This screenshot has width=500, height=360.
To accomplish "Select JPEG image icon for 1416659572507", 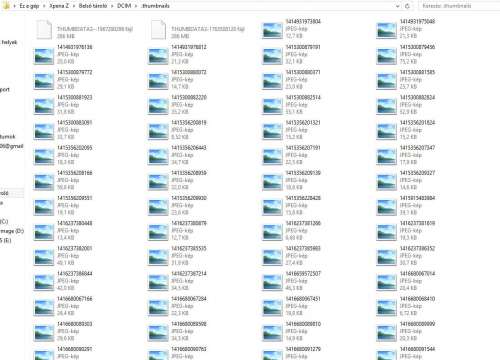I will 272,283.
